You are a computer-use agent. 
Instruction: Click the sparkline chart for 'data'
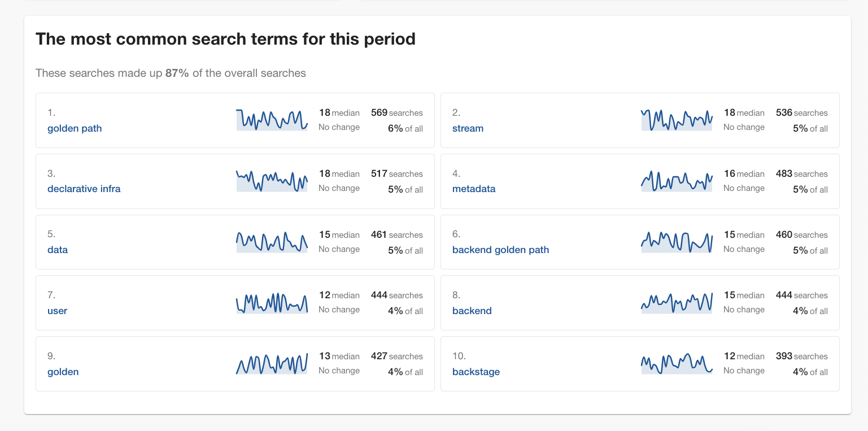point(272,242)
